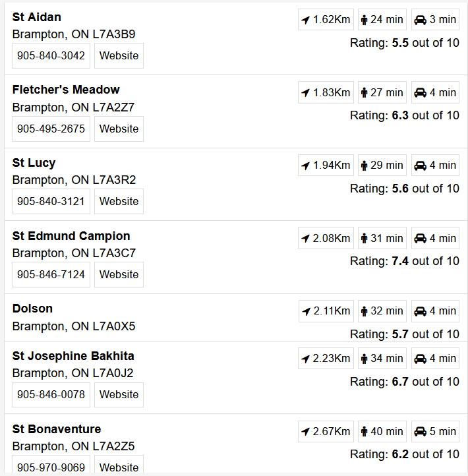The image size is (468, 476).
Task: Click the walking person icon for St Bonaventure
Action: (364, 431)
